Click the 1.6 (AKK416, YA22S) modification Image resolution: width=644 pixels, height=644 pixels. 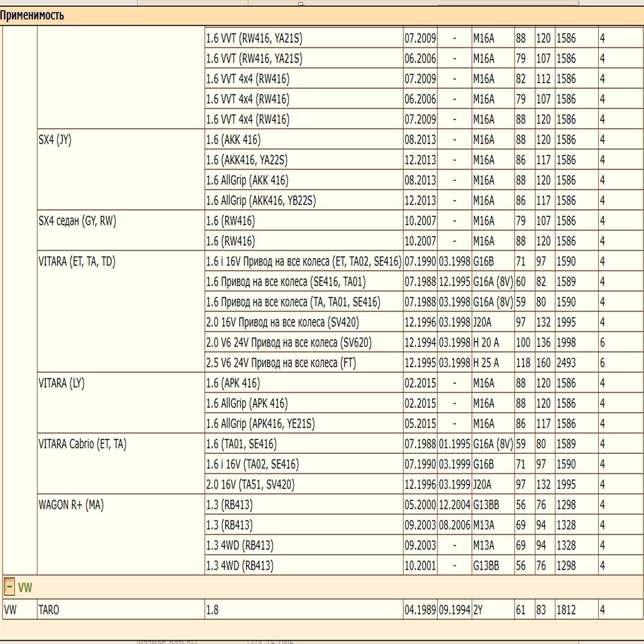click(x=247, y=160)
